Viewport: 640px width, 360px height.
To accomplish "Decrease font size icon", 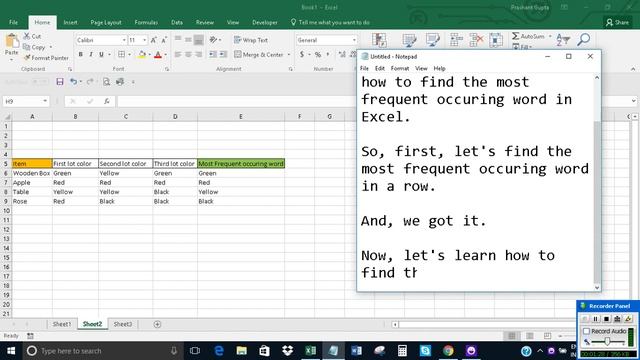I will 164,40.
